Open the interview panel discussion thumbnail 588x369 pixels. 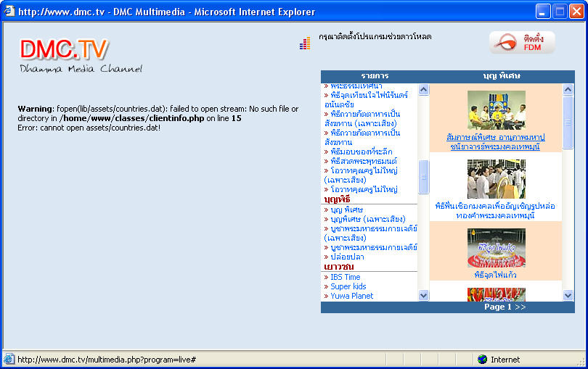pyautogui.click(x=496, y=110)
